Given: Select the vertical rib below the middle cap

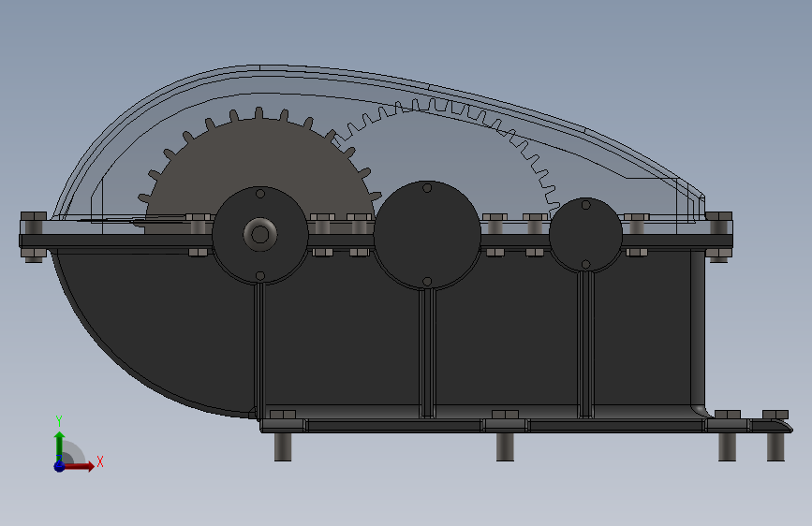Looking at the screenshot, I should pos(427,352).
